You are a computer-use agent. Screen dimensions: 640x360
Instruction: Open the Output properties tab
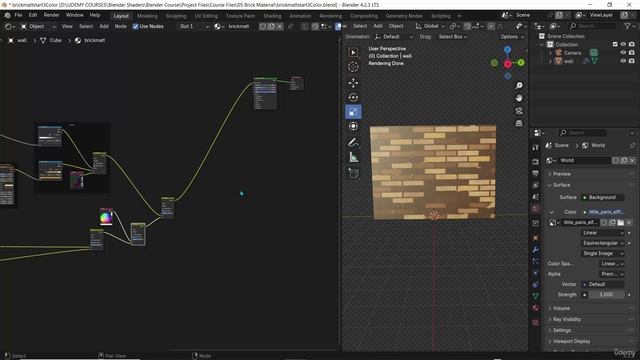pyautogui.click(x=535, y=173)
